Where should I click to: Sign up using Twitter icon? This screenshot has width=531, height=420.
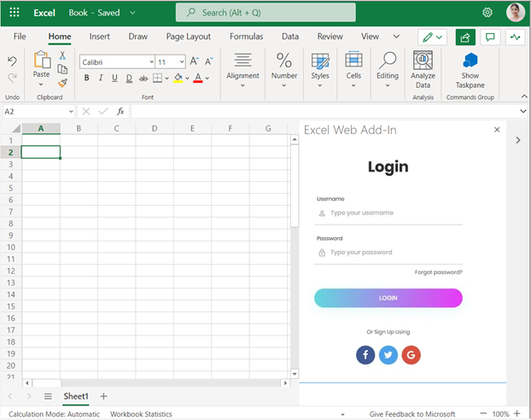(x=388, y=355)
